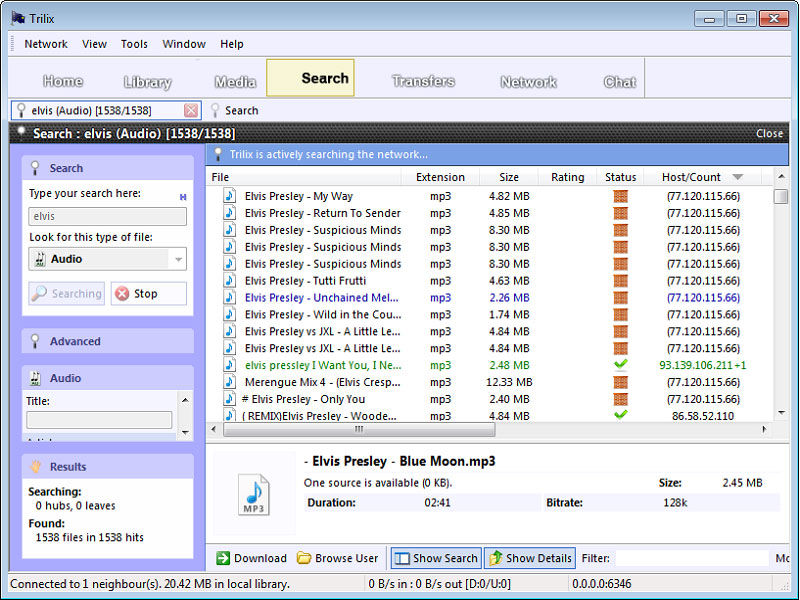800x600 pixels.
Task: Click the Browse User folder icon
Action: [304, 558]
